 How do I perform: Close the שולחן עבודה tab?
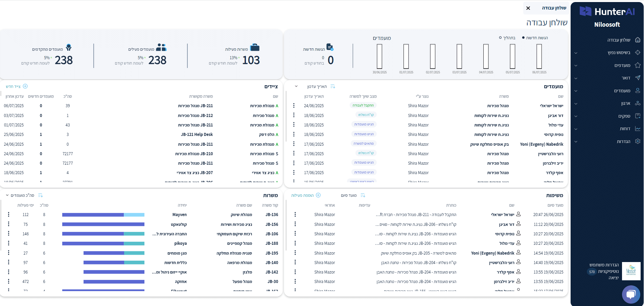[528, 8]
